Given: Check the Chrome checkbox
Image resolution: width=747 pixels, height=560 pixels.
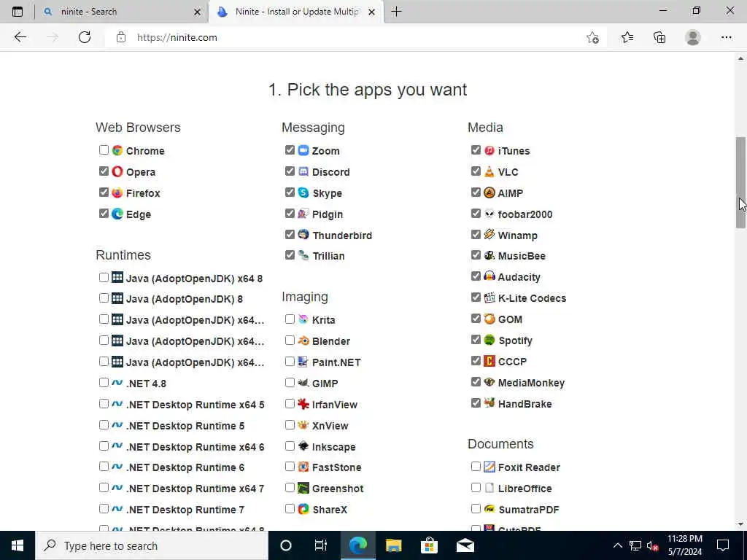Looking at the screenshot, I should tap(104, 150).
